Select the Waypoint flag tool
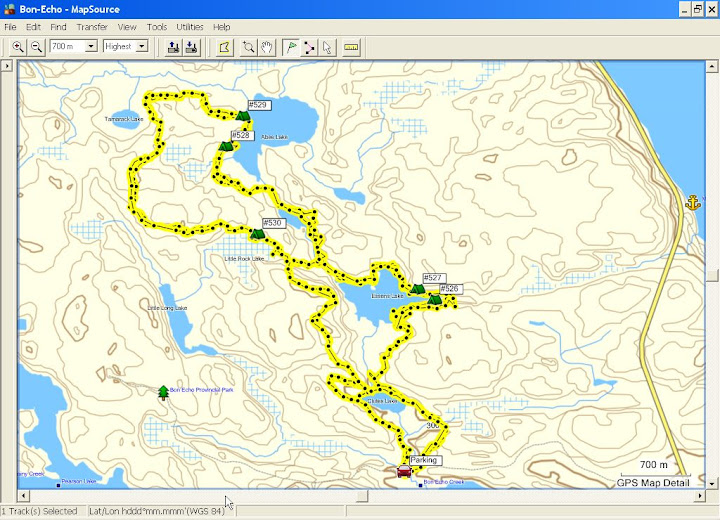 [x=291, y=47]
